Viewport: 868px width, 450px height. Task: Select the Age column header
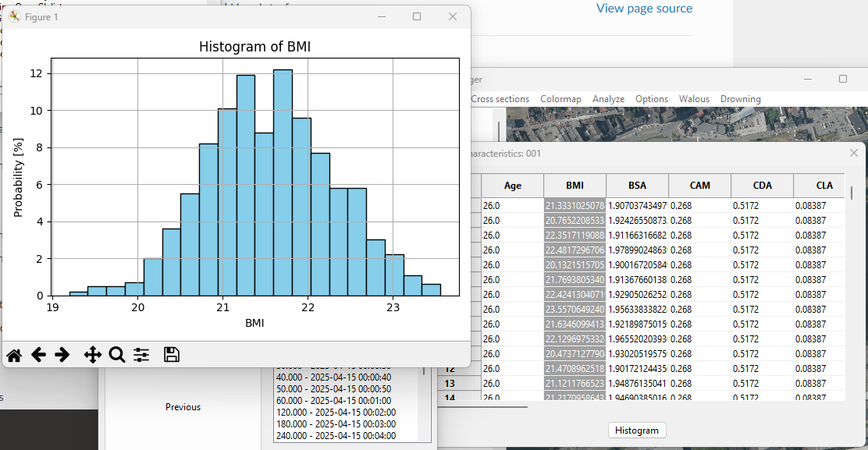pyautogui.click(x=513, y=186)
